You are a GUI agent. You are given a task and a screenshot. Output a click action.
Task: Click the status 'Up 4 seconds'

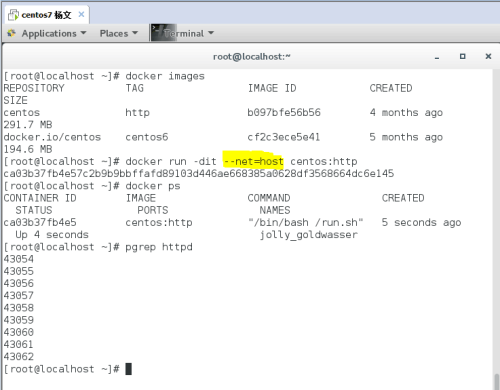(x=52, y=235)
